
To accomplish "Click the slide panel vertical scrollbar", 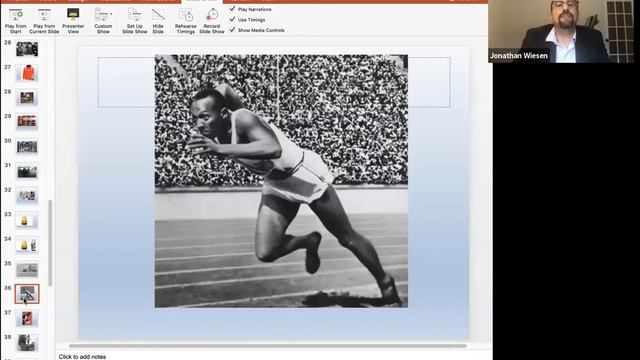I will tap(50, 243).
